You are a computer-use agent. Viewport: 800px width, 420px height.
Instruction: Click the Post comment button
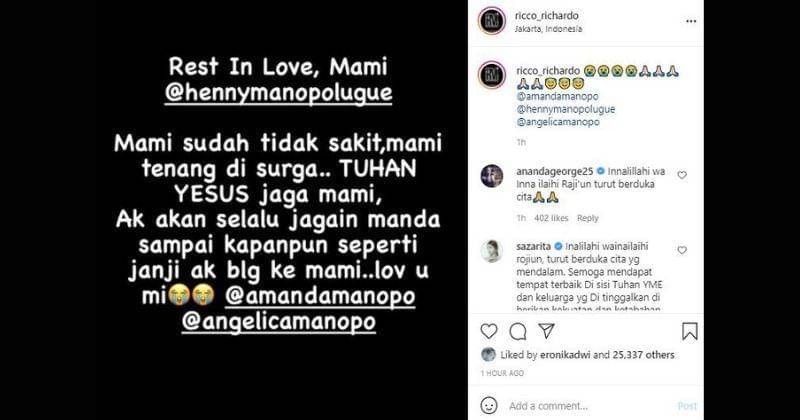point(687,406)
